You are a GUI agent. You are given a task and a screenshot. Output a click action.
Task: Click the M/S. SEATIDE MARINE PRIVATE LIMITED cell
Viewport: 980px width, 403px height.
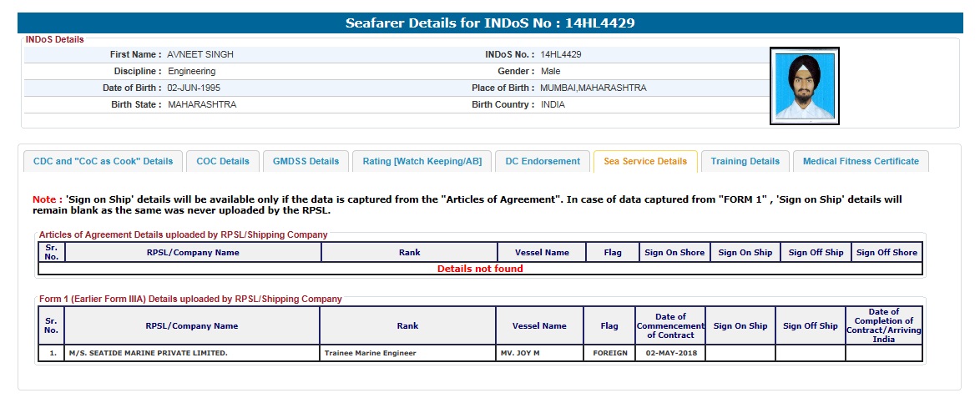tap(149, 353)
